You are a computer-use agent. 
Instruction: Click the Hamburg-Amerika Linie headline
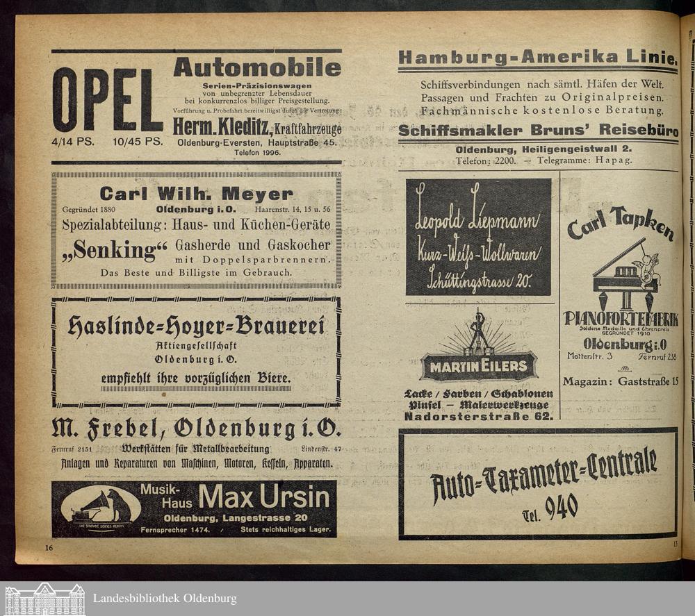(x=537, y=57)
